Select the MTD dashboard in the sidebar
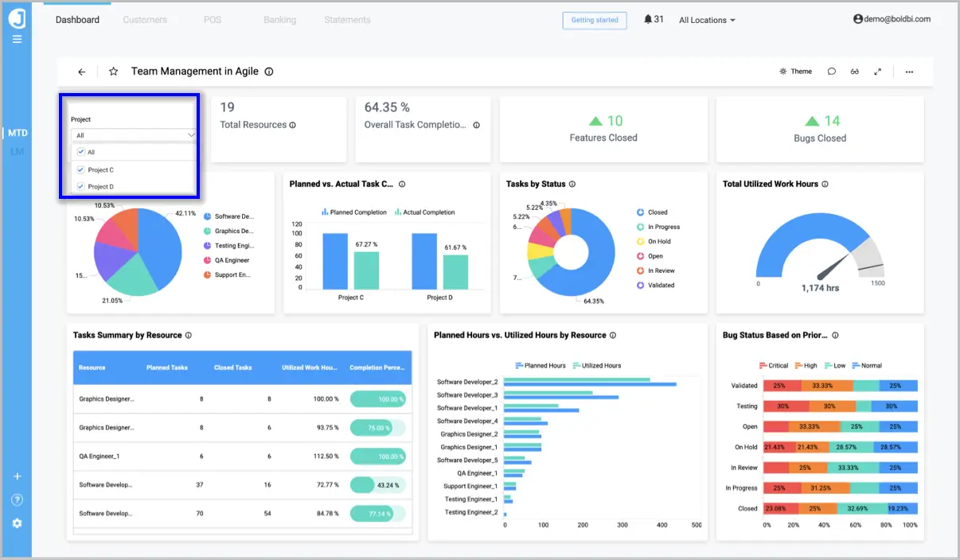This screenshot has height=560, width=960. pyautogui.click(x=17, y=133)
